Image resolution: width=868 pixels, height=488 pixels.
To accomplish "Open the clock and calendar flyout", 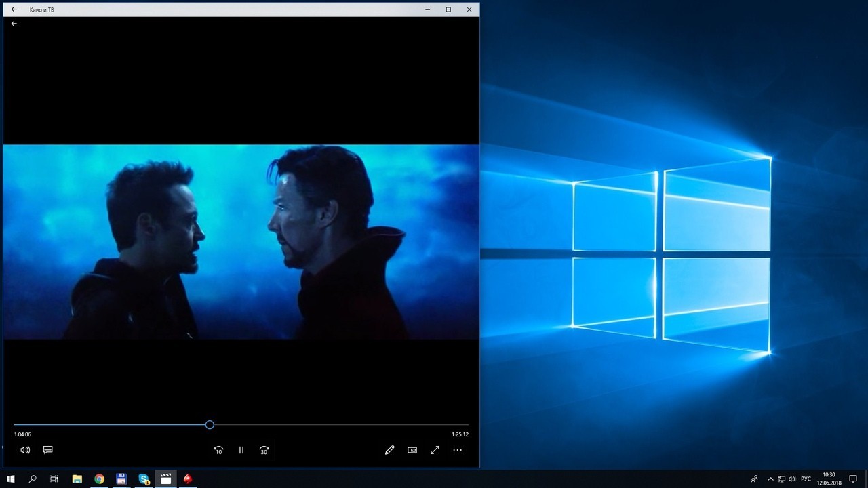I will coord(829,479).
